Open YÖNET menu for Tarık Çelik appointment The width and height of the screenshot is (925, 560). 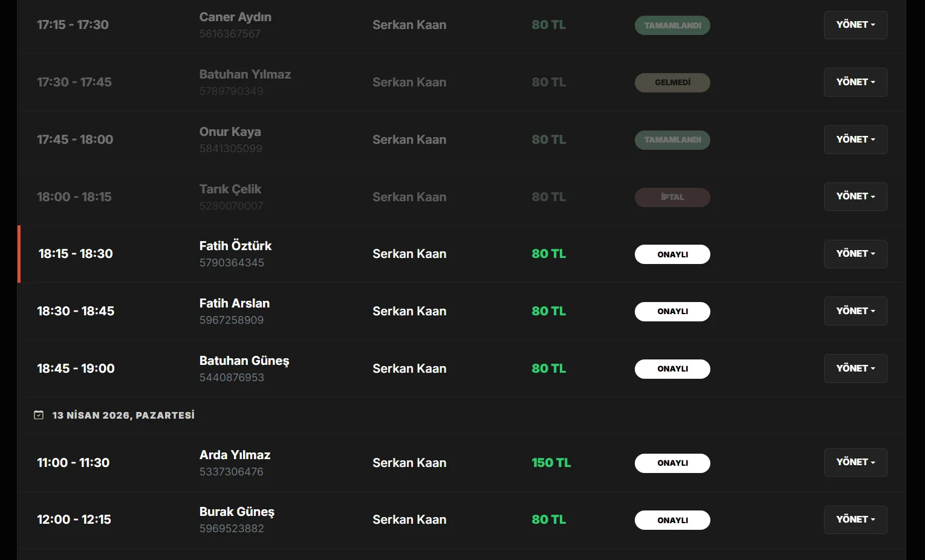click(x=855, y=196)
